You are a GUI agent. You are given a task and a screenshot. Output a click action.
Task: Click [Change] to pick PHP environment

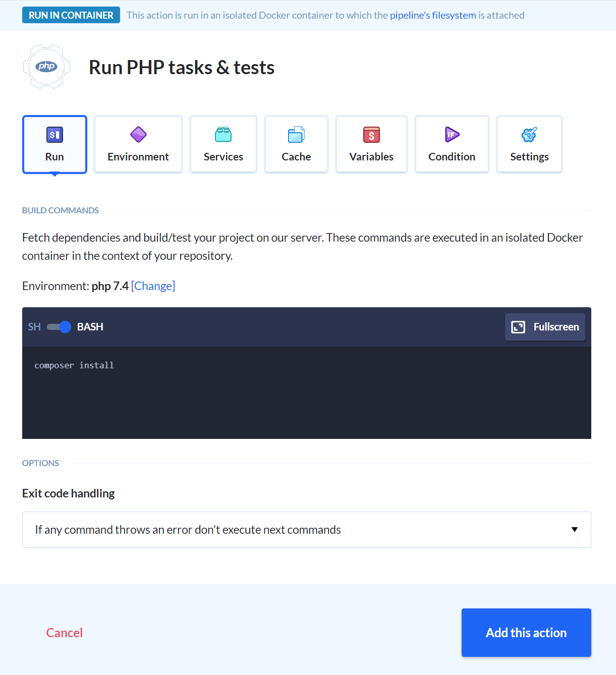153,286
